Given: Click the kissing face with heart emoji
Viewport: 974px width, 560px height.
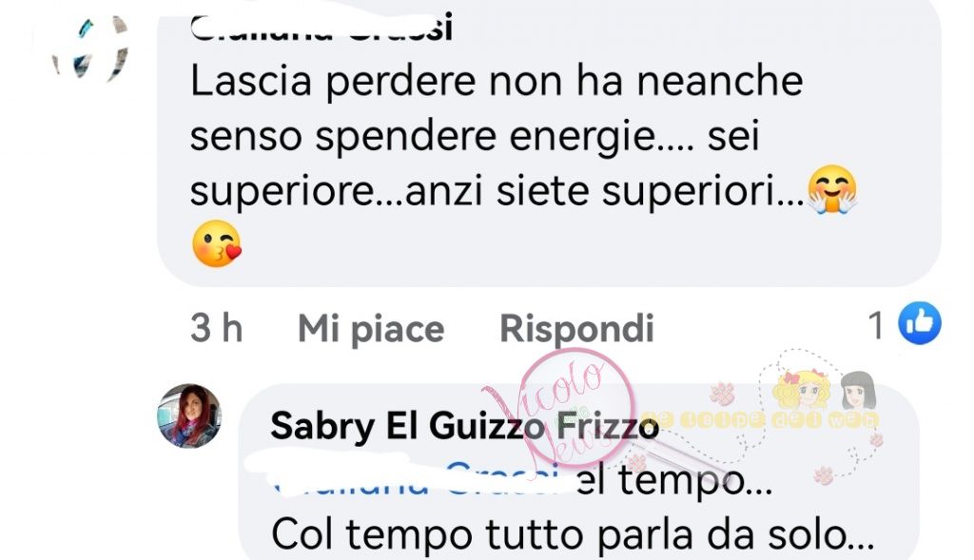Looking at the screenshot, I should (216, 244).
